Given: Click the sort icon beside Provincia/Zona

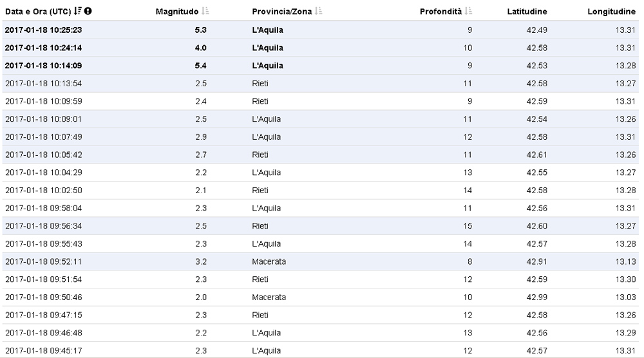Looking at the screenshot, I should coord(318,11).
